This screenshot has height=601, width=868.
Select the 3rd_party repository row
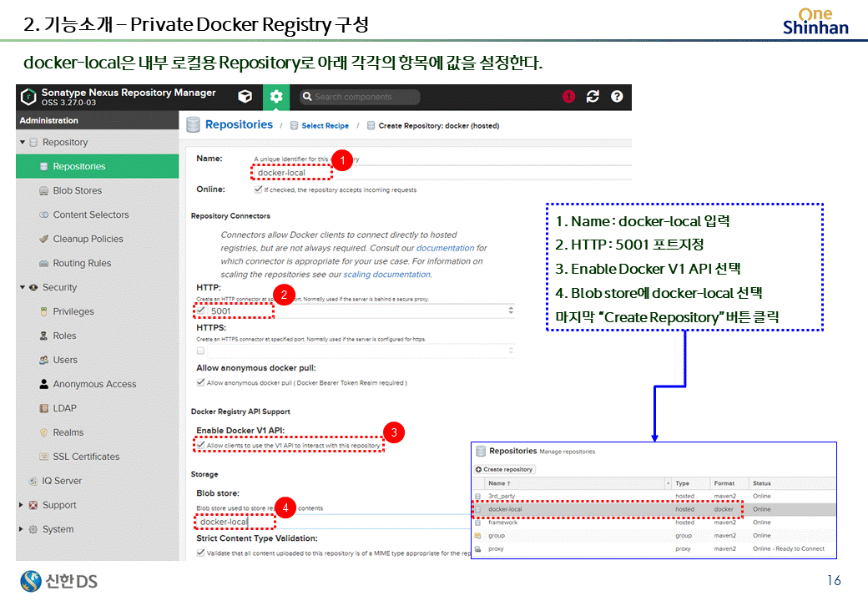(654, 496)
